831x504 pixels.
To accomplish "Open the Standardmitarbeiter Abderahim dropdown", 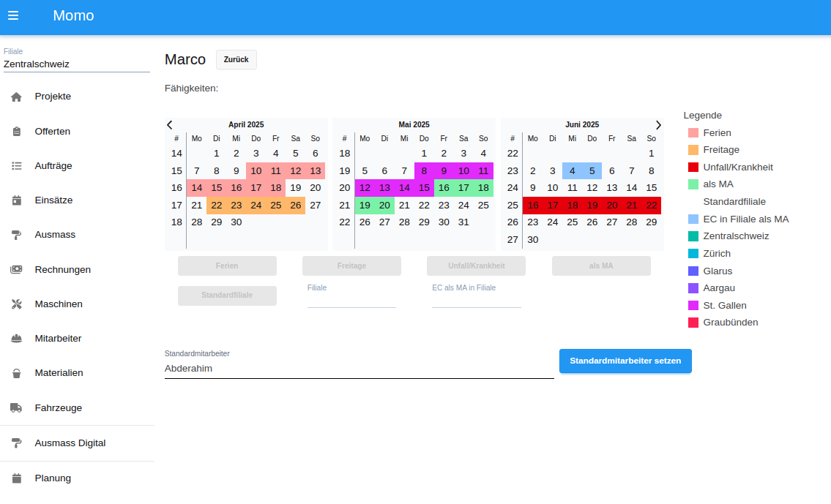I will 359,369.
